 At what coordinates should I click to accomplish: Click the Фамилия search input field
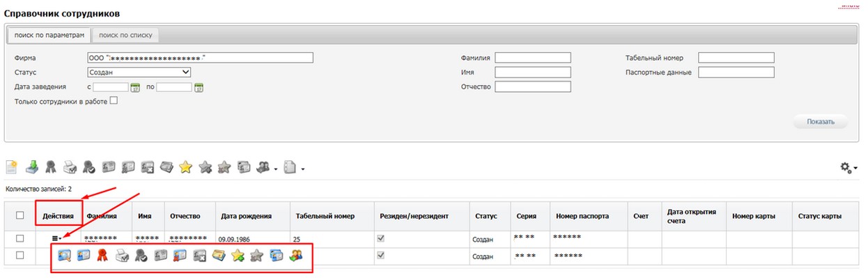pyautogui.click(x=533, y=58)
